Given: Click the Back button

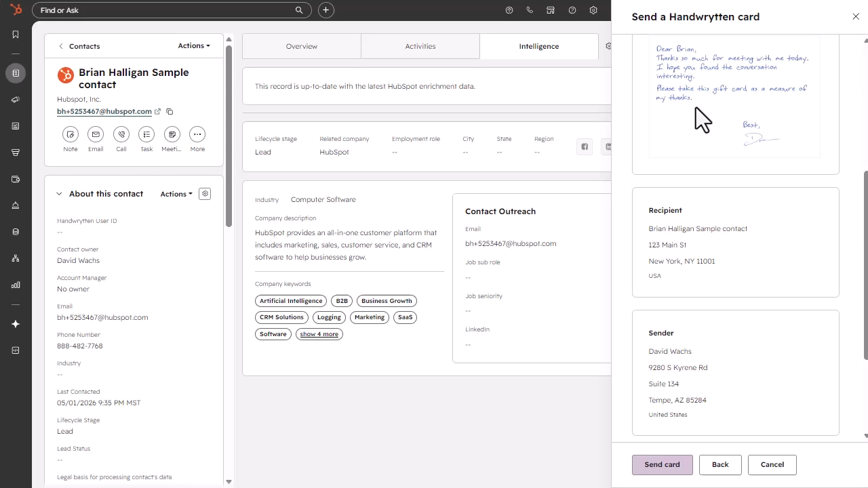Looking at the screenshot, I should pos(720,465).
